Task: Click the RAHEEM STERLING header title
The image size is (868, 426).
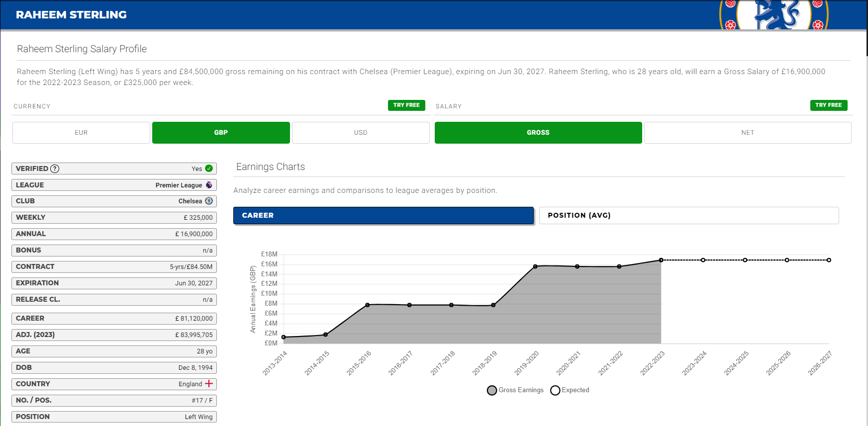Action: tap(71, 15)
